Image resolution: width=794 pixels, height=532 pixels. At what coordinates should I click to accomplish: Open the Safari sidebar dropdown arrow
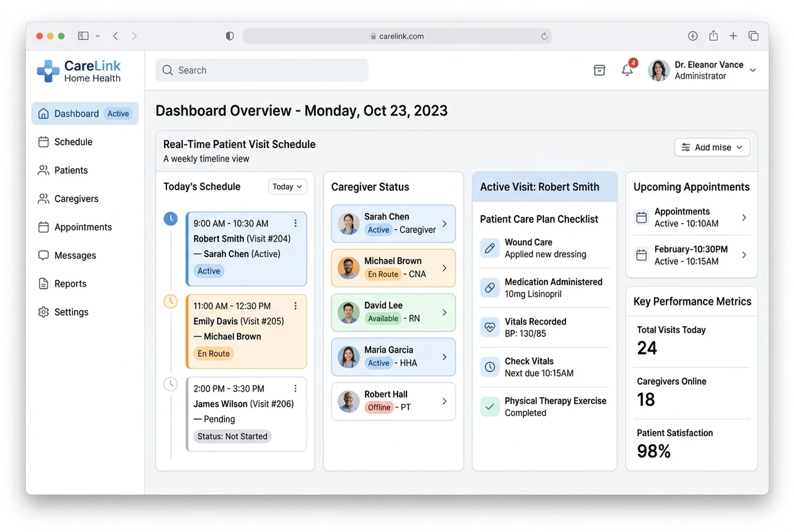click(x=98, y=36)
